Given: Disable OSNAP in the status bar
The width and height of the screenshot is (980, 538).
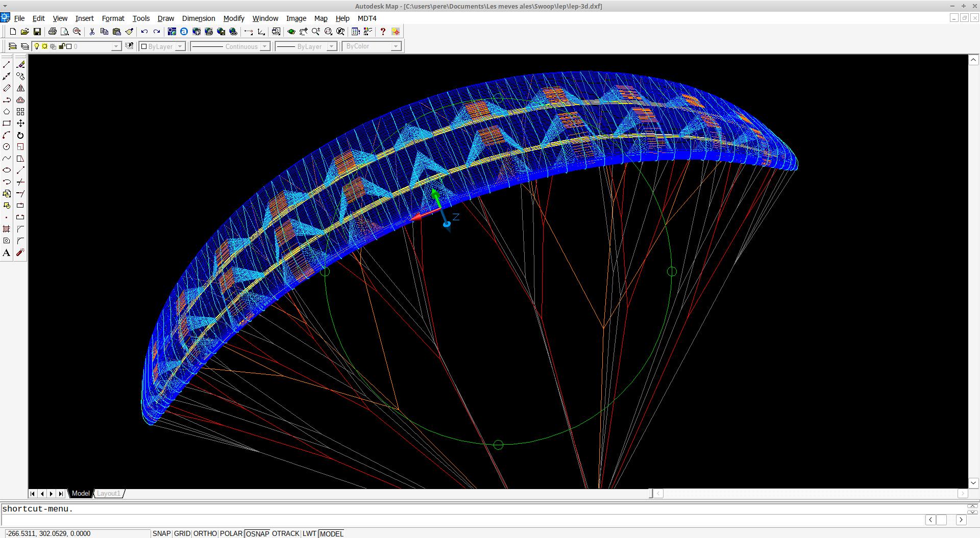Looking at the screenshot, I should 257,533.
